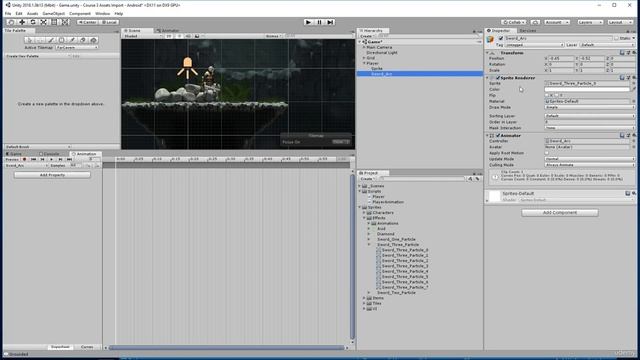Select the Tile Palette flood fill tool
The image size is (640, 360).
[x=93, y=40]
